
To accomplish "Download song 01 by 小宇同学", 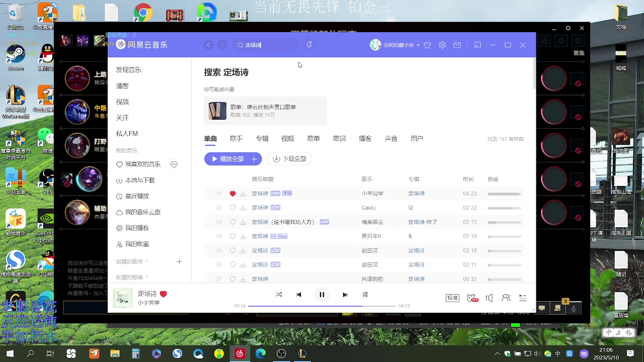I will point(243,194).
